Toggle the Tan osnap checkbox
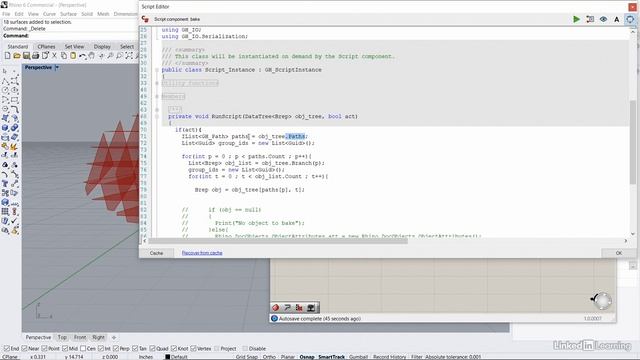Image resolution: width=640 pixels, height=360 pixels. (135, 349)
